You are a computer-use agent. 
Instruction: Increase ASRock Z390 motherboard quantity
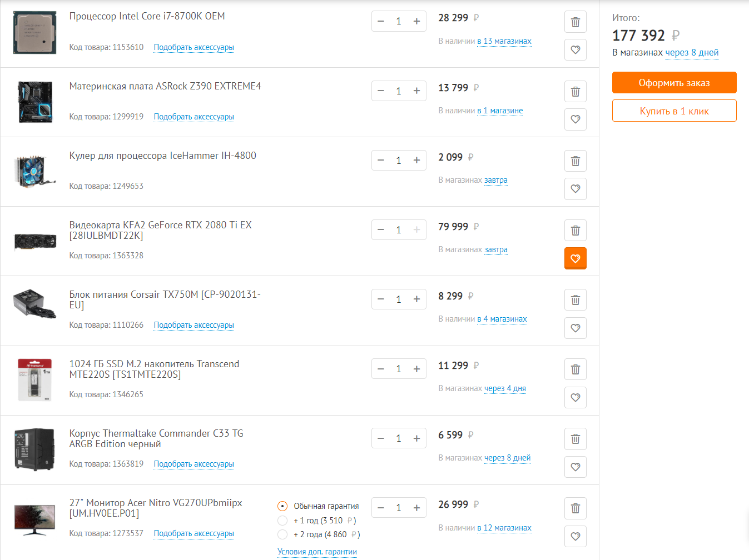tap(416, 91)
